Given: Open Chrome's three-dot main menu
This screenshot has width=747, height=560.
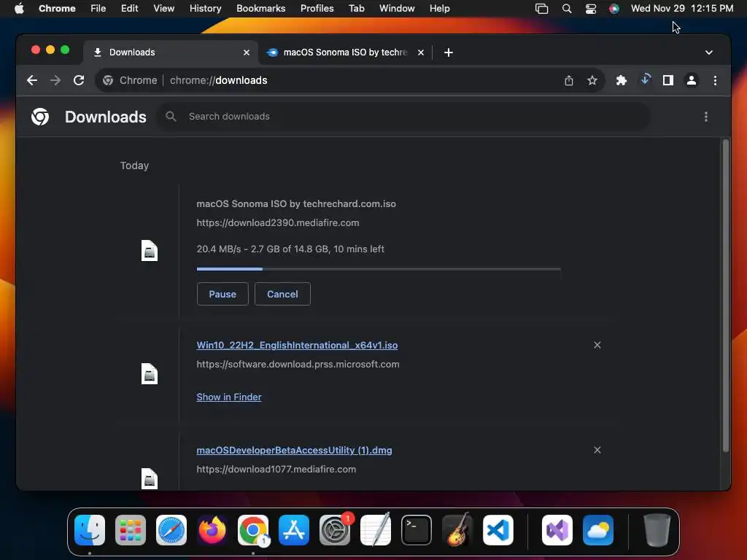Looking at the screenshot, I should tap(715, 80).
